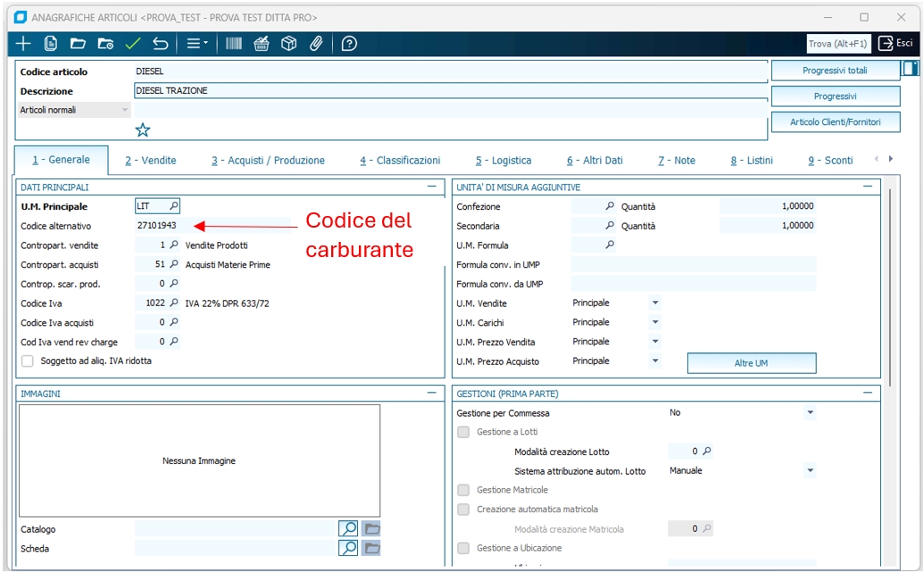The height and width of the screenshot is (573, 924).
Task: Click the 3D box package icon
Action: [x=288, y=44]
